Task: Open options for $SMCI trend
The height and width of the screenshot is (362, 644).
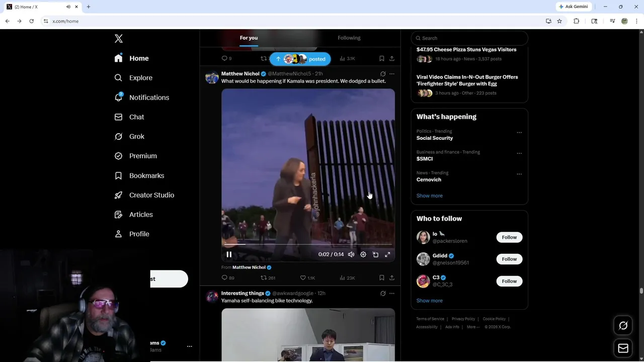Action: point(519,153)
